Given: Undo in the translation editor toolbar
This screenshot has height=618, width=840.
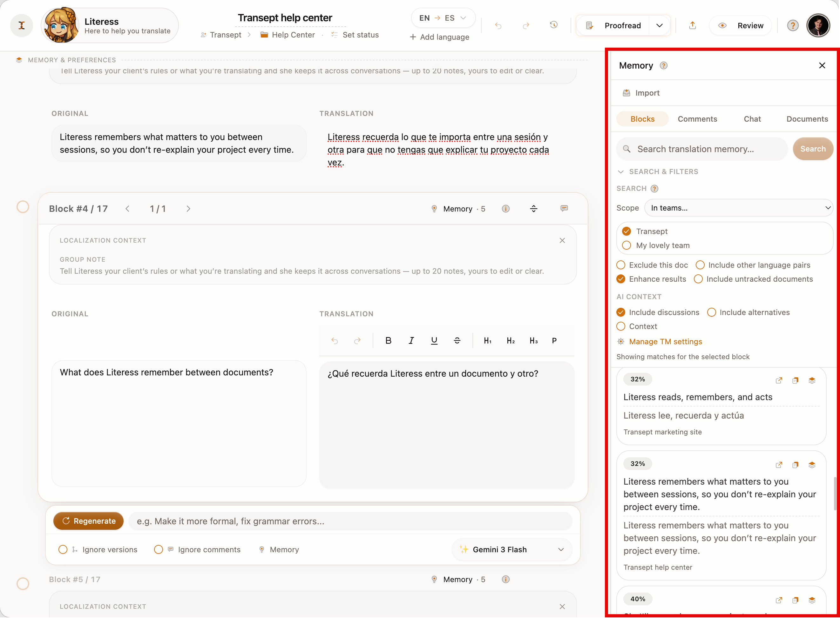Looking at the screenshot, I should pos(335,340).
